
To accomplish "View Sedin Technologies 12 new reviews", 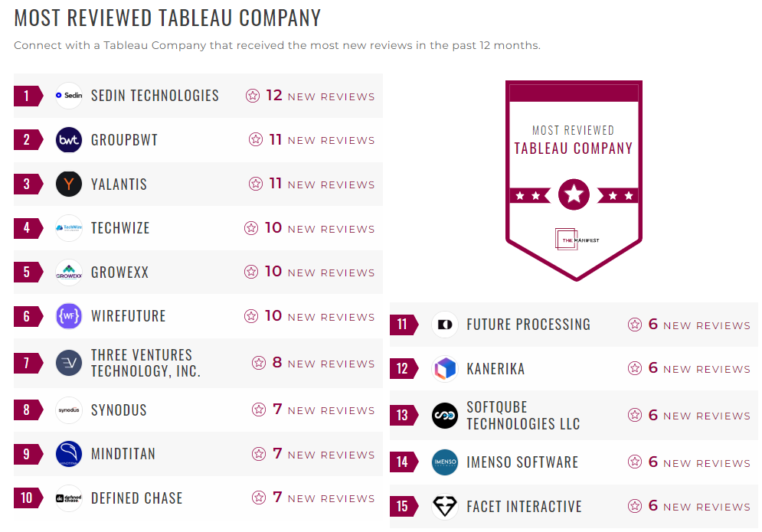I will (x=310, y=96).
